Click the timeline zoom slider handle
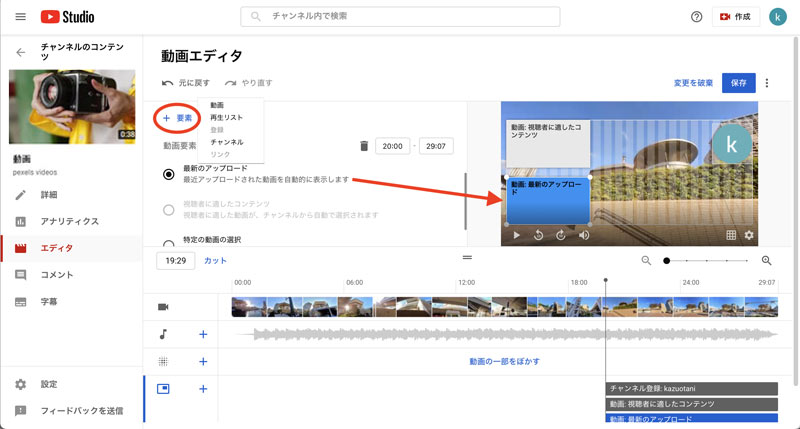 click(x=666, y=261)
